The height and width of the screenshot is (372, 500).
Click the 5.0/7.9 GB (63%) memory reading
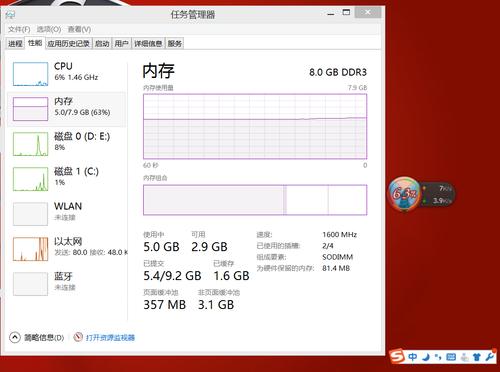[x=82, y=112]
